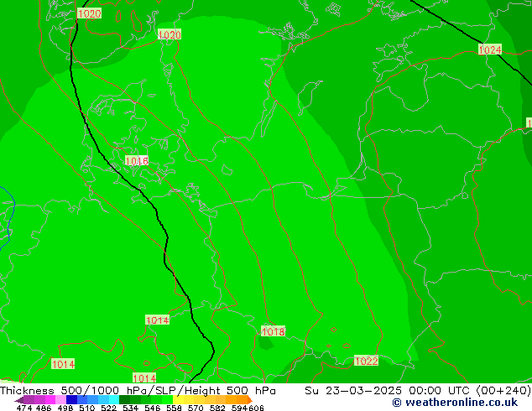Click the cyan legend swatch left of dark green

click(114, 400)
